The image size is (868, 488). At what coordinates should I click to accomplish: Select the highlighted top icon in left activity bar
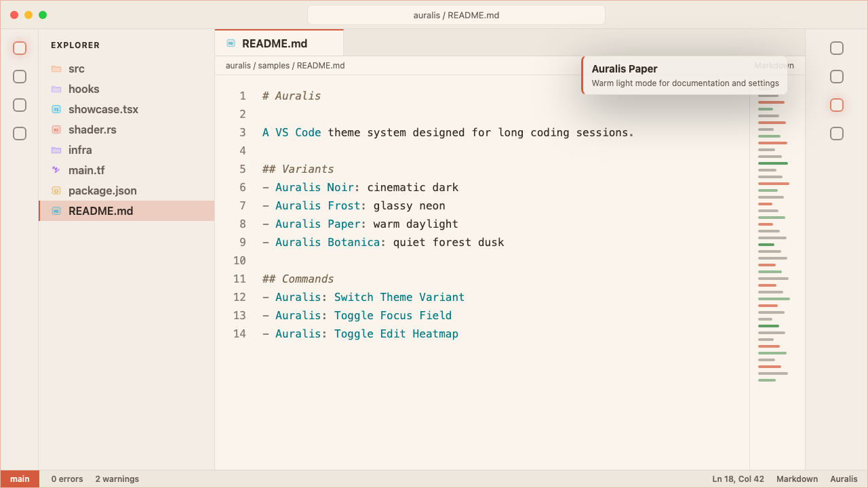pyautogui.click(x=20, y=48)
